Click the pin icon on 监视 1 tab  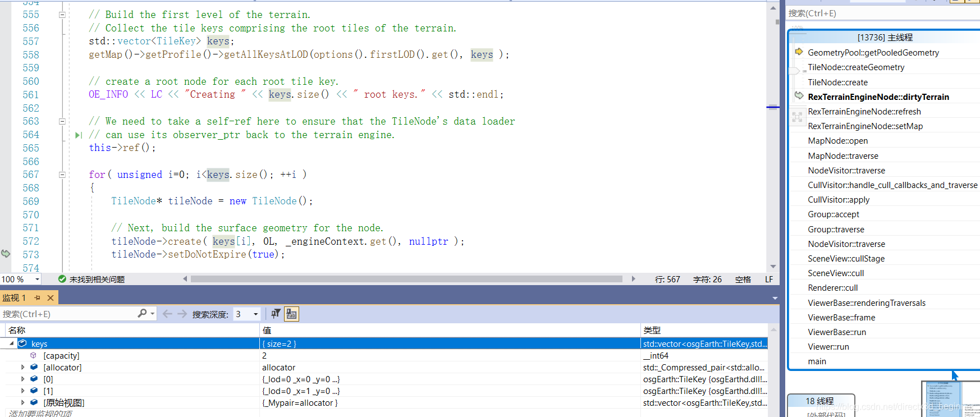[x=37, y=297]
